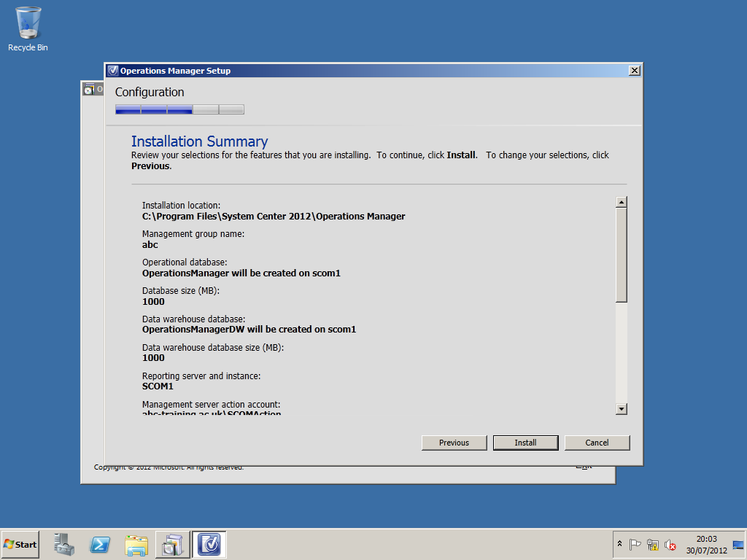This screenshot has height=560, width=747.
Task: Click the network status tray icon
Action: coord(653,544)
